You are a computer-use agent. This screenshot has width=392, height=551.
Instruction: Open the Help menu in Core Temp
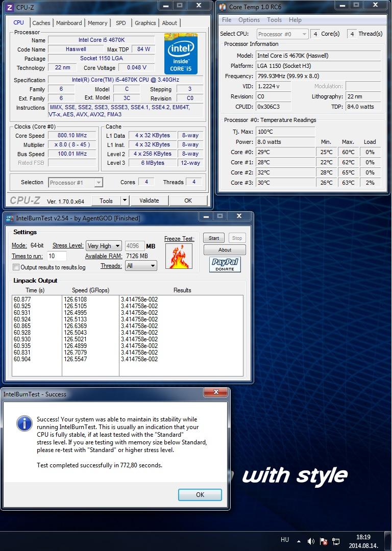[x=295, y=20]
